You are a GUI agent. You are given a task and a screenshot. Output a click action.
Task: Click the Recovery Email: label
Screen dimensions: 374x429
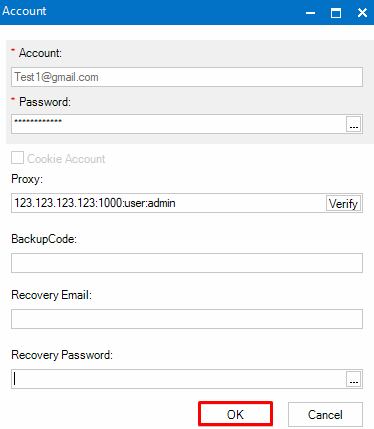52,295
